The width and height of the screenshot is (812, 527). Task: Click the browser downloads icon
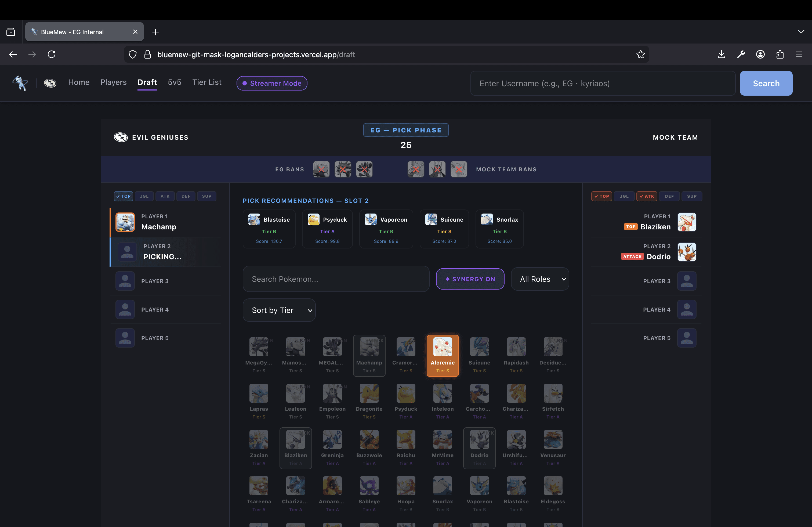pyautogui.click(x=721, y=54)
